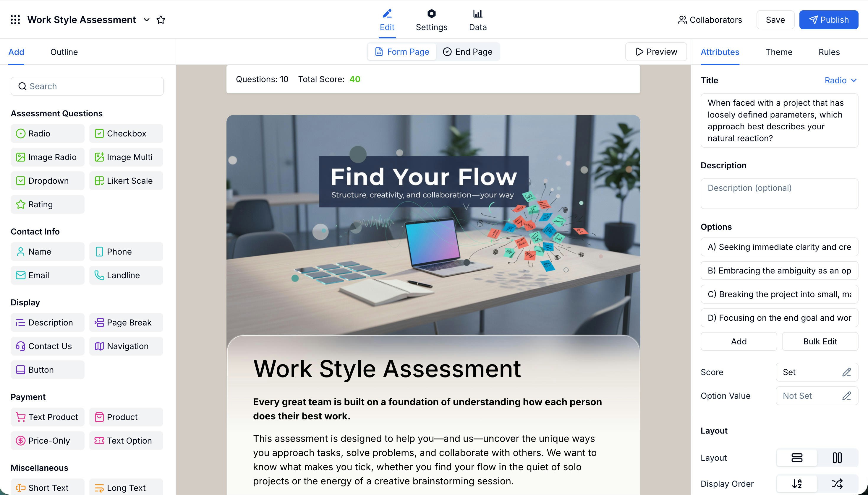Open the Outline panel tab

64,52
